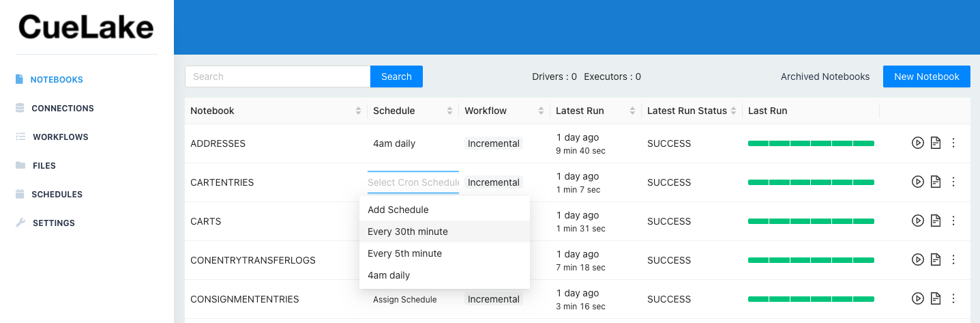View logs icon for CONENTRYTRANSFERLOGS row
Viewport: 980px width, 323px height.
click(936, 259)
